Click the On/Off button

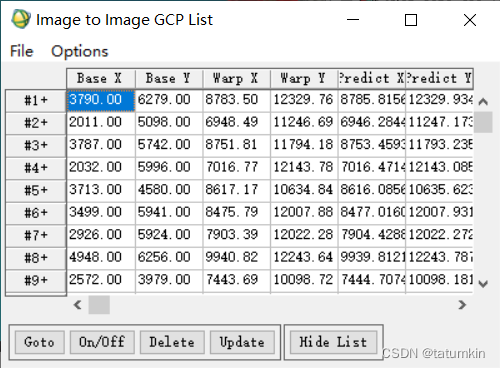pyautogui.click(x=102, y=342)
